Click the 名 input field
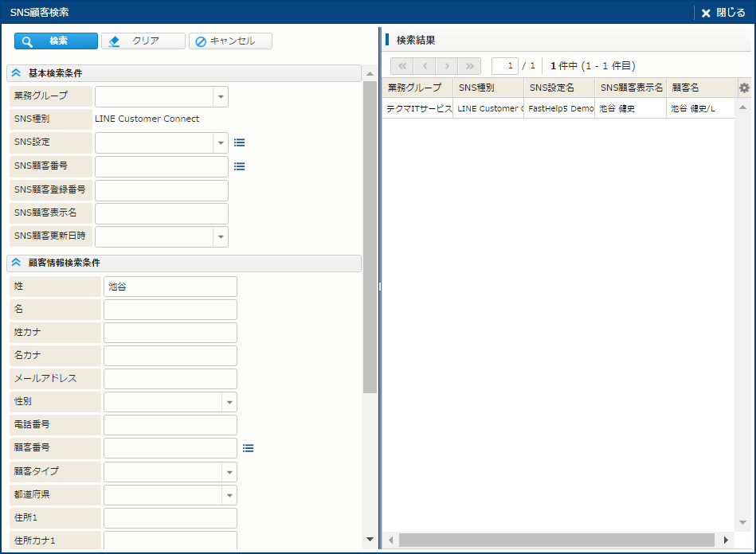Screen dimensions: 756x554 point(170,310)
